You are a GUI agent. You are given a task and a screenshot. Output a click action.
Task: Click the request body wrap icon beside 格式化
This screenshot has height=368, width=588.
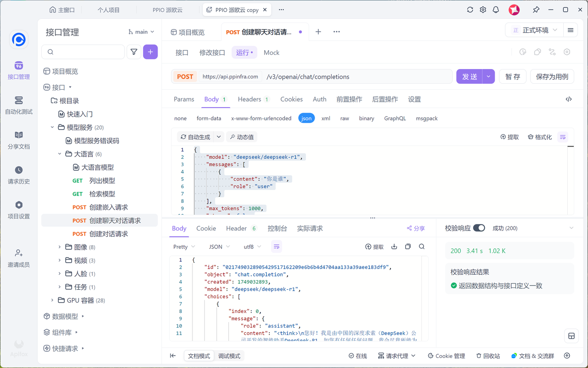(x=563, y=137)
